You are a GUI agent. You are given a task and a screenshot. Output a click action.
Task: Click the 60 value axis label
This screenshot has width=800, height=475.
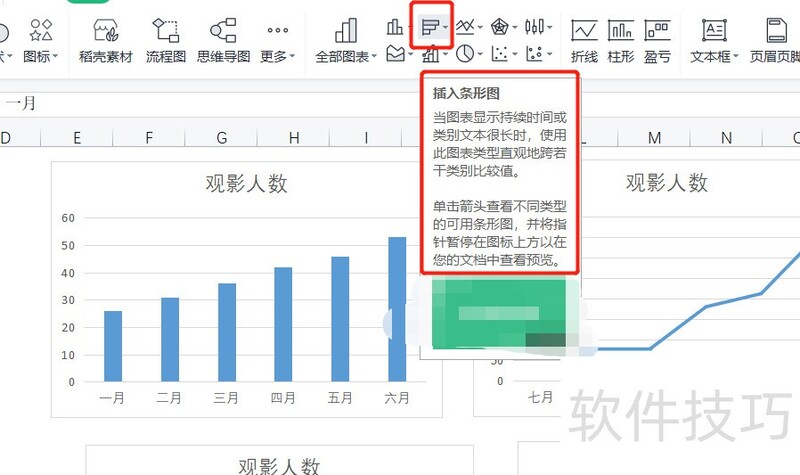click(68, 218)
